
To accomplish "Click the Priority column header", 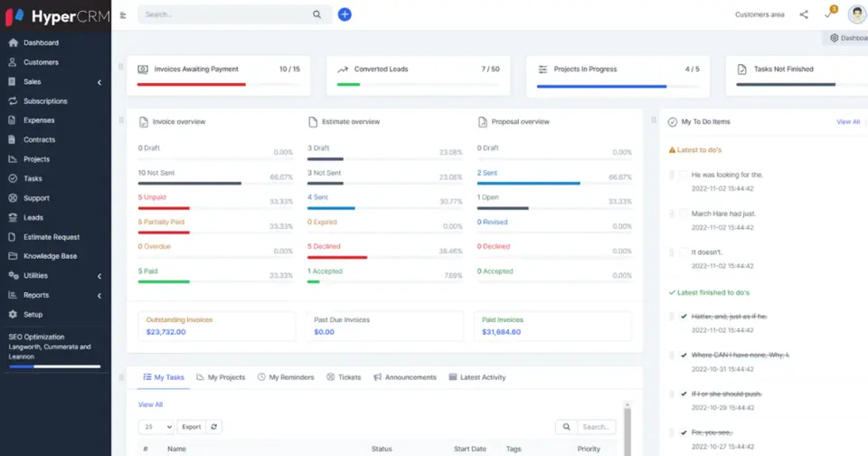I will click(x=589, y=449).
